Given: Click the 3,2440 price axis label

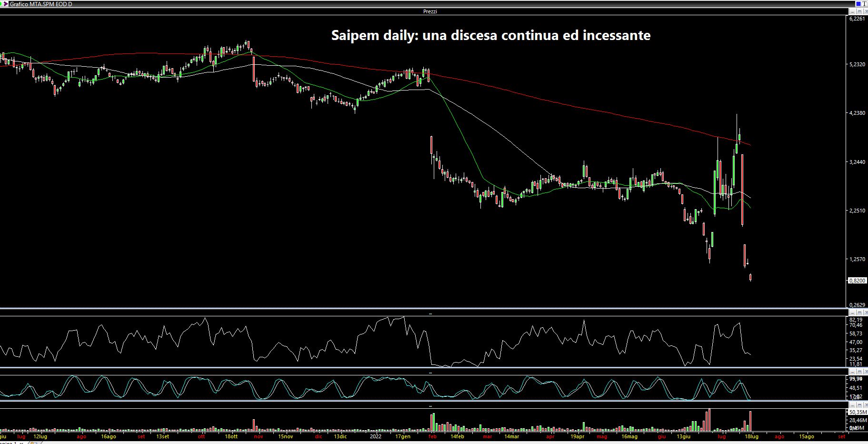Looking at the screenshot, I should (x=857, y=162).
